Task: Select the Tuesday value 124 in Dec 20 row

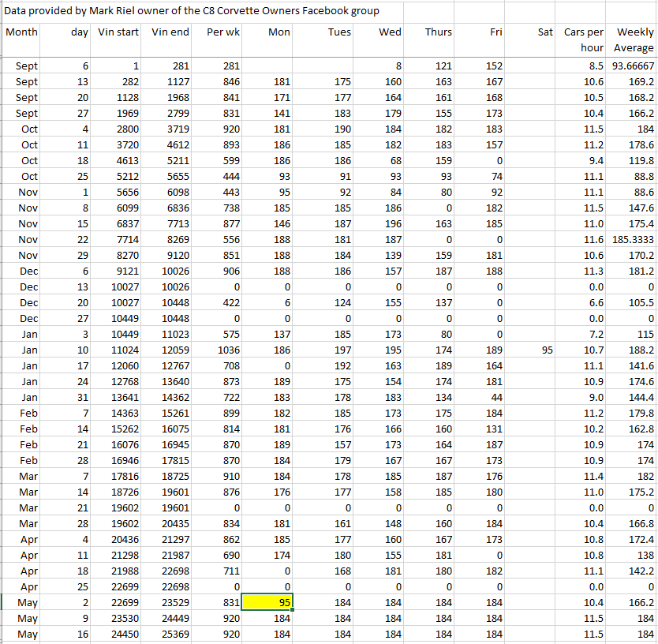Action: 327,302
